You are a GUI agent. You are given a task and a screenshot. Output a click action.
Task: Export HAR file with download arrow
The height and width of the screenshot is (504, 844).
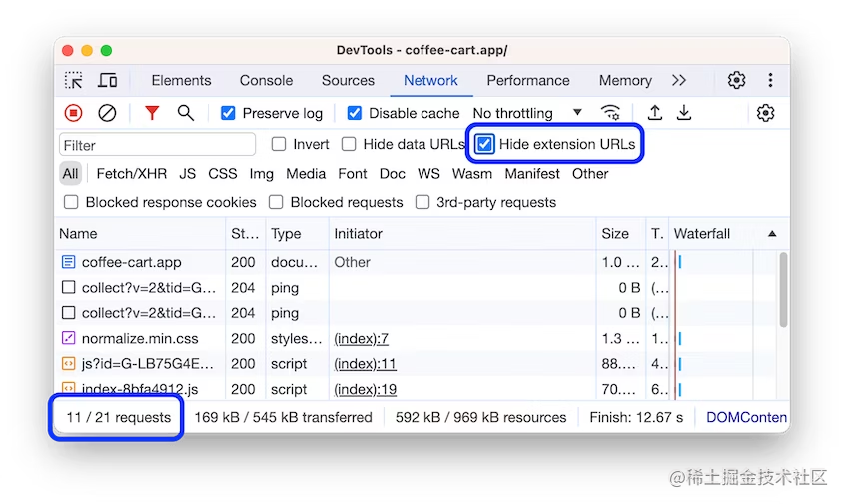click(x=683, y=113)
